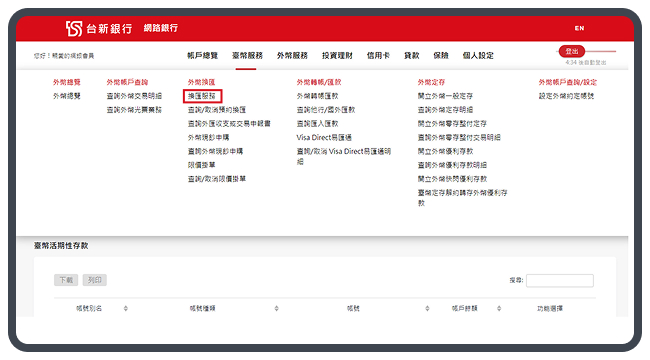Switch language with the EN link
This screenshot has width=650, height=360.
579,28
